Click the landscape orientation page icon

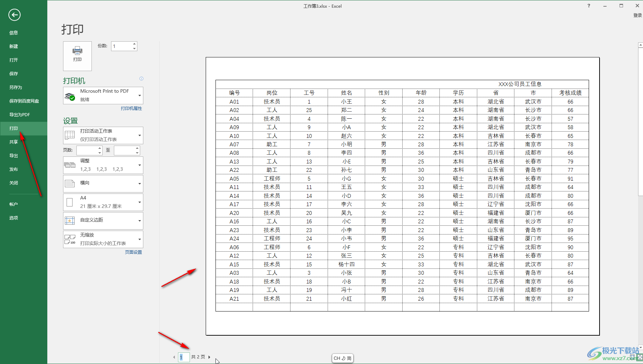coord(70,183)
